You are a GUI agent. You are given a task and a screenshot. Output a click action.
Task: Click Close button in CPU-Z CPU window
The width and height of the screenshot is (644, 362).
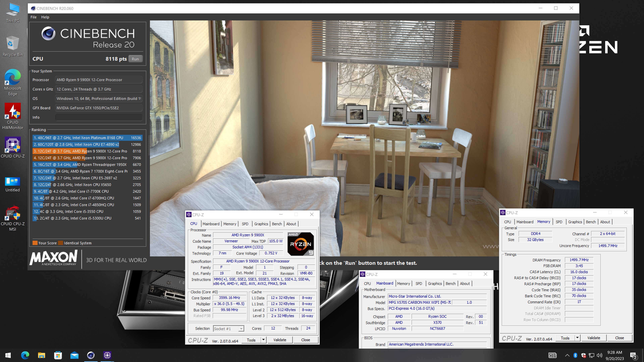(306, 340)
